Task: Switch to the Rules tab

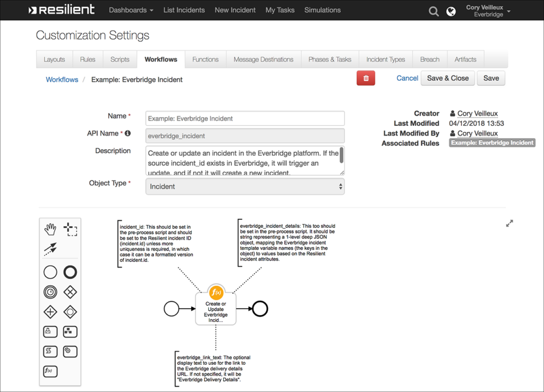Action: point(88,59)
